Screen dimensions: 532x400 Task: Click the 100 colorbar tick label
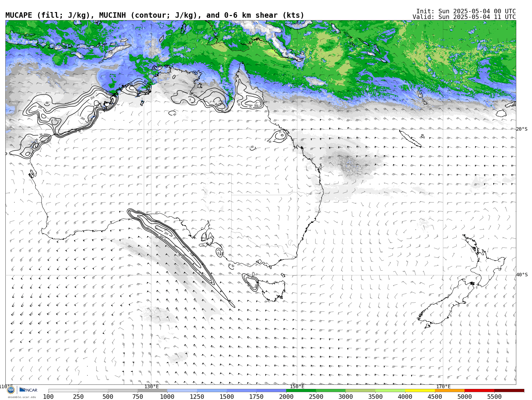(x=48, y=397)
